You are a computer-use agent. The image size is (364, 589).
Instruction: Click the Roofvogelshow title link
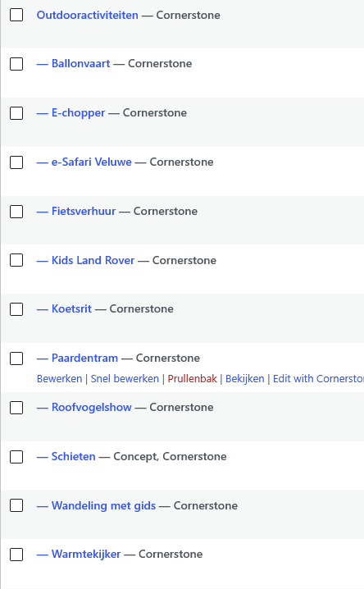92,407
